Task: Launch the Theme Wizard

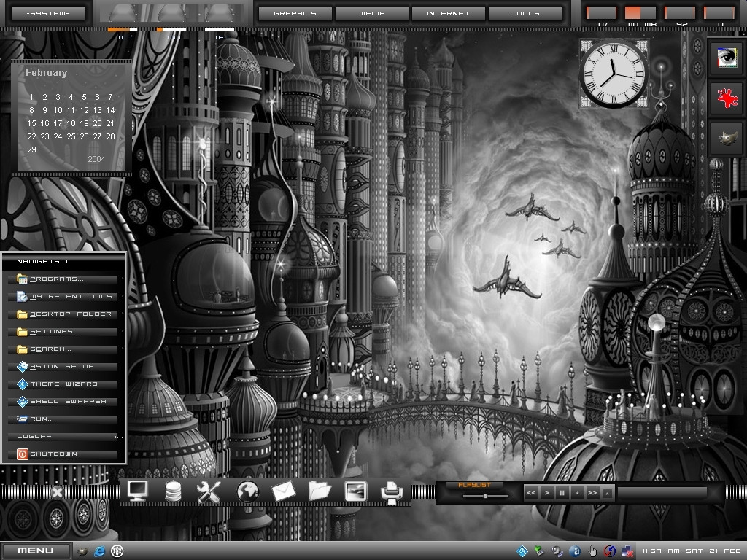Action: click(63, 384)
